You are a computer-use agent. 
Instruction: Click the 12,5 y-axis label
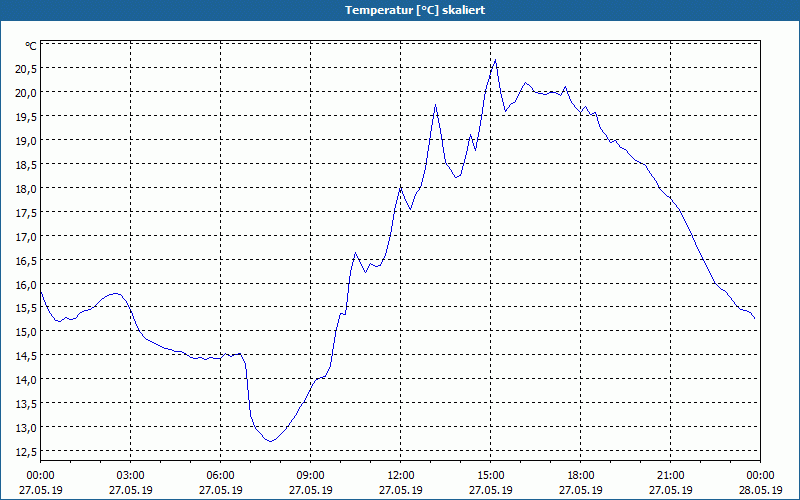[x=26, y=453]
